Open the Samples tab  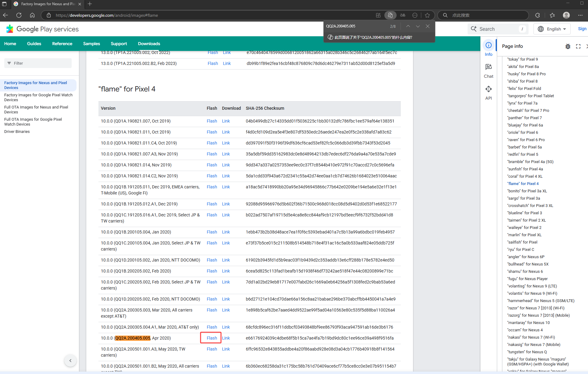[x=91, y=44]
